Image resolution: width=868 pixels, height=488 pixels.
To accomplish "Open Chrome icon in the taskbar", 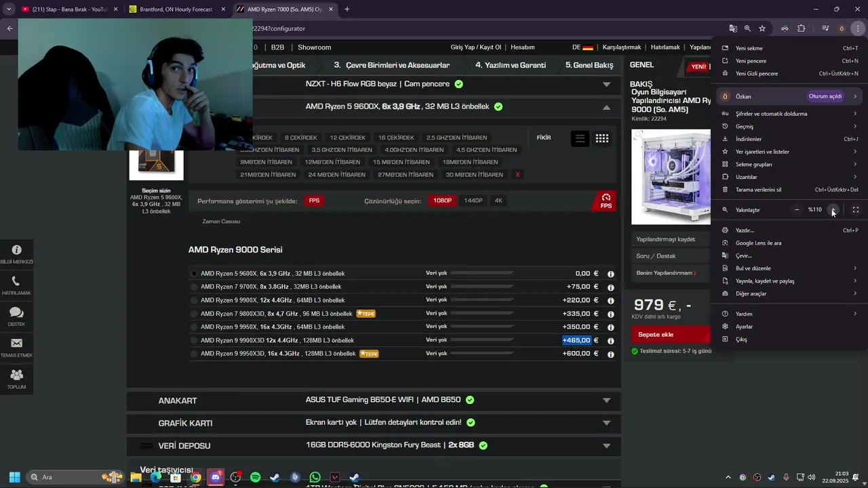I will 196,477.
